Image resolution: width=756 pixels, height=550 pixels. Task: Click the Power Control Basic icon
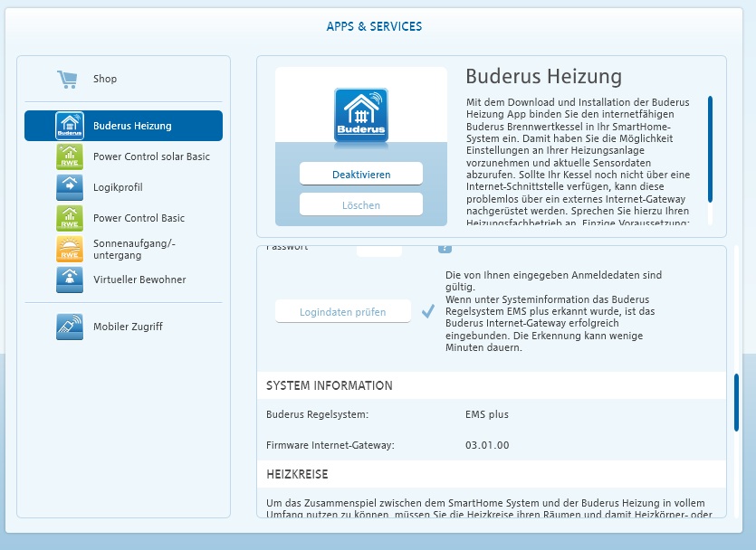tap(70, 218)
